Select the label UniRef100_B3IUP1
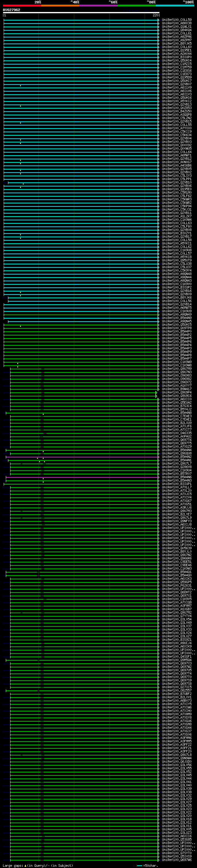This screenshot has height=868, width=197. pyautogui.click(x=177, y=484)
